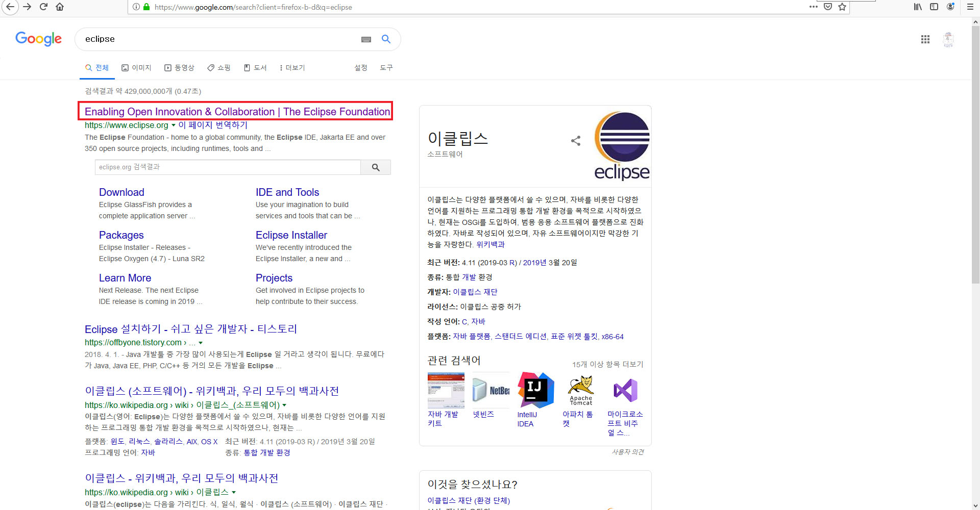Click the eclipse.org sitelinks search button
The image size is (980, 510).
[376, 167]
